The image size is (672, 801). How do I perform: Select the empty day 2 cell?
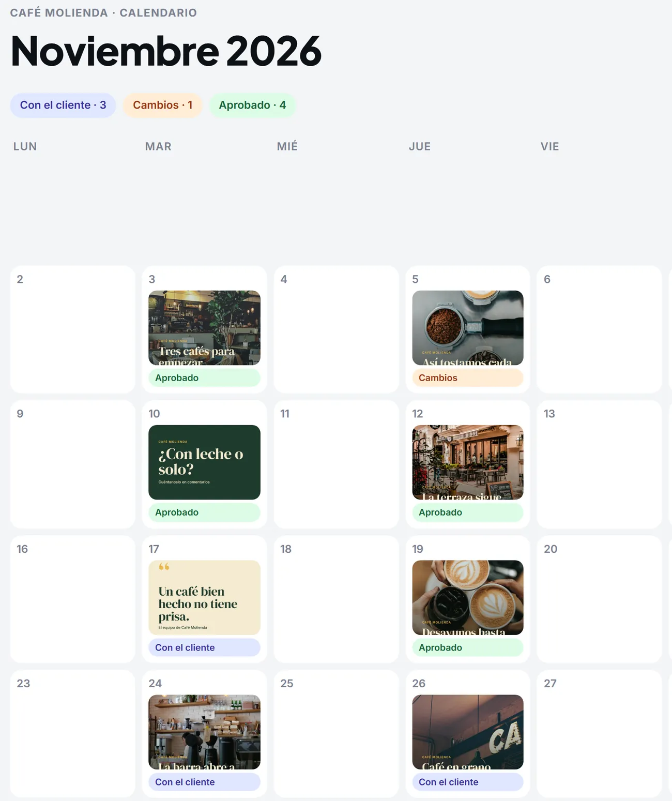[72, 329]
